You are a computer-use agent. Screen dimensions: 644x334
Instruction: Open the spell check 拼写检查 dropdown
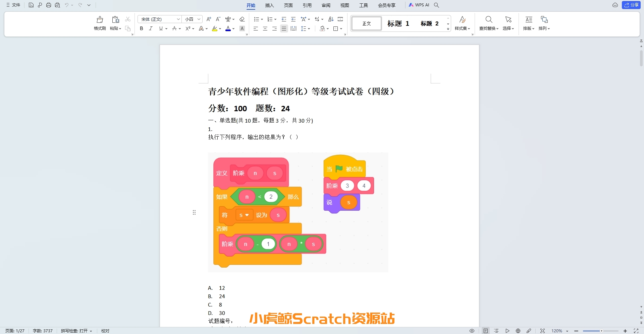pos(76,331)
